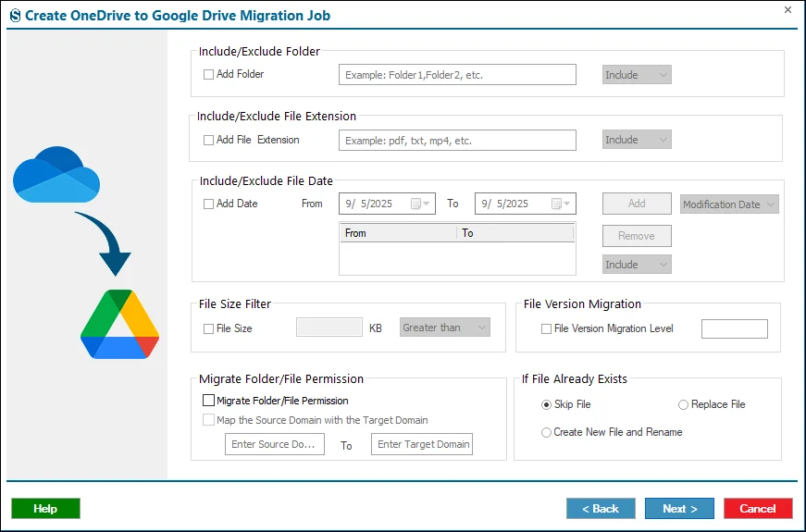
Task: Go to the previous step with Back
Action: (601, 508)
